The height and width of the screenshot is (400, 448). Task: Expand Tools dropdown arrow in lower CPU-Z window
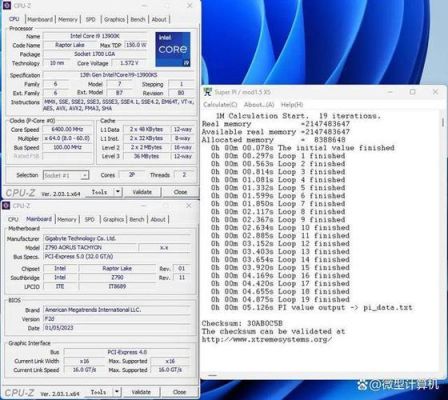[117, 392]
